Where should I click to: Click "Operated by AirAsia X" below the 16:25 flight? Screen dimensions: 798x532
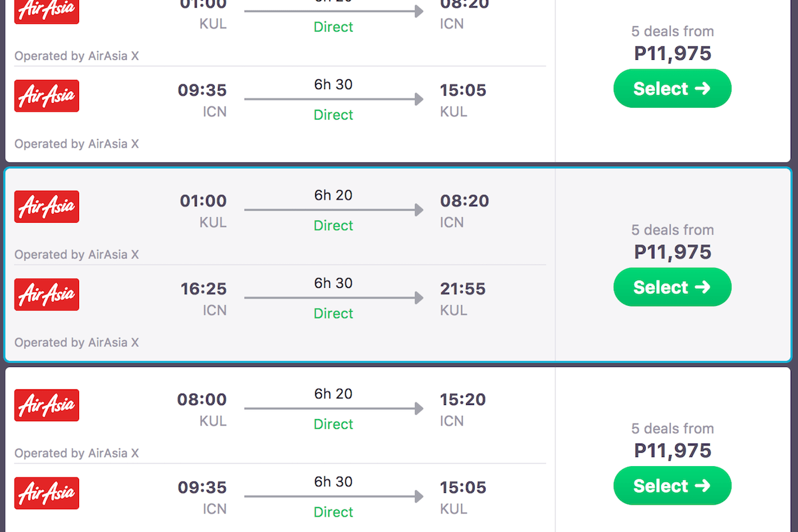[76, 343]
